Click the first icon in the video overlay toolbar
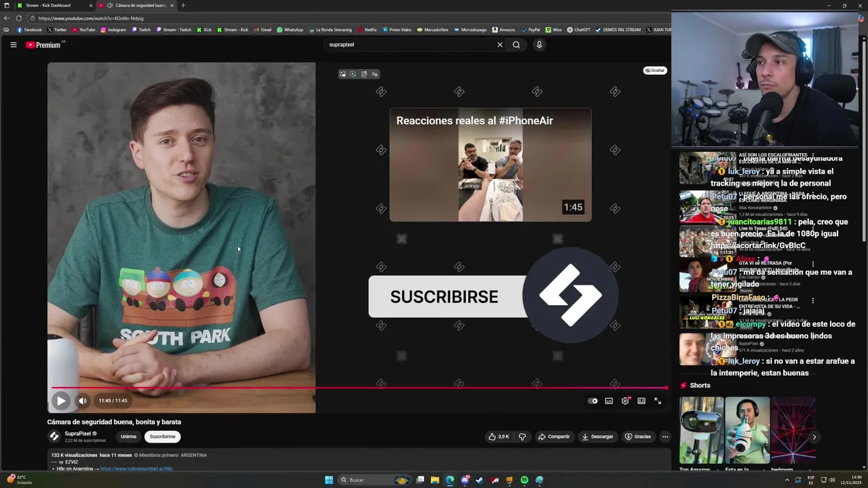Image resolution: width=868 pixels, height=488 pixels. [342, 74]
